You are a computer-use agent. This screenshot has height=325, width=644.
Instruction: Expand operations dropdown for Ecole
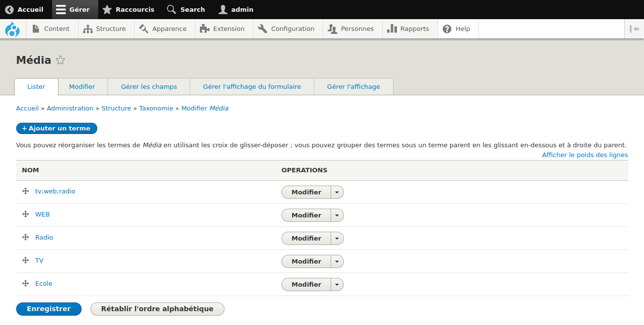pyautogui.click(x=337, y=285)
